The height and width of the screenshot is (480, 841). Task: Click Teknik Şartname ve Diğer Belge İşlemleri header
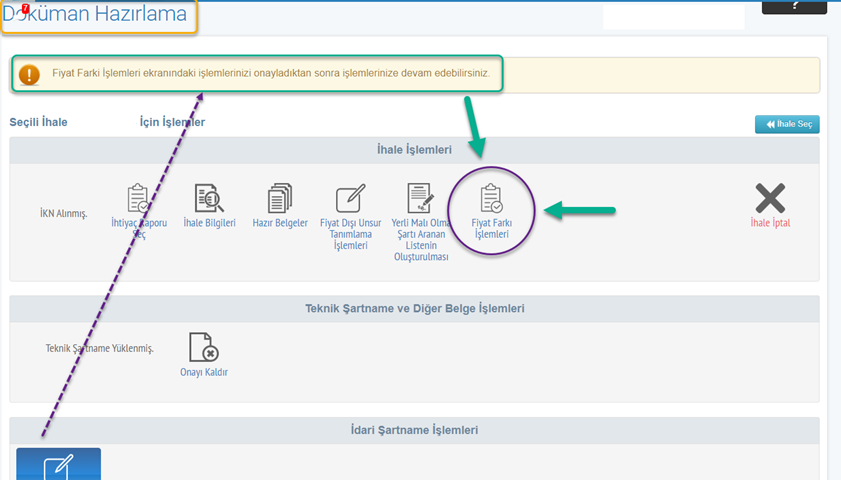pyautogui.click(x=414, y=308)
